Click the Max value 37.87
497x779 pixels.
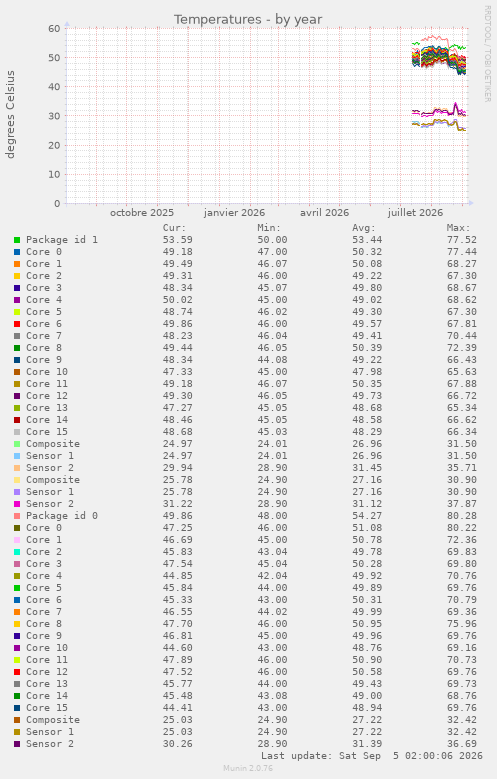click(x=462, y=504)
